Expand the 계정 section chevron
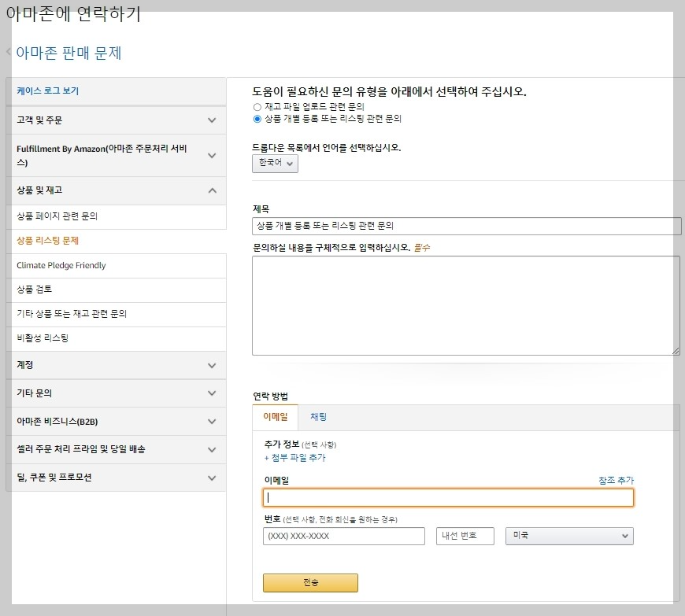Screen dimensions: 685x616 (212, 365)
